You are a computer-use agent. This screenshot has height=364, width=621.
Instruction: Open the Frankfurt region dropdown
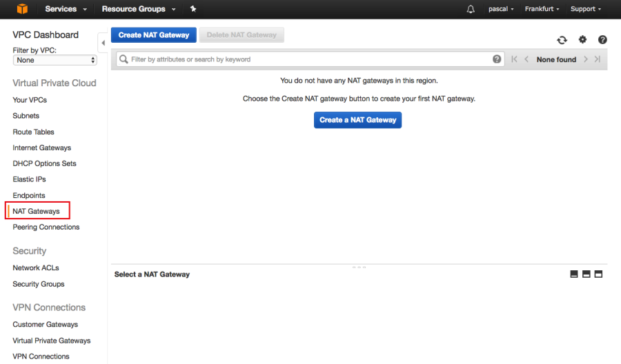tap(542, 9)
